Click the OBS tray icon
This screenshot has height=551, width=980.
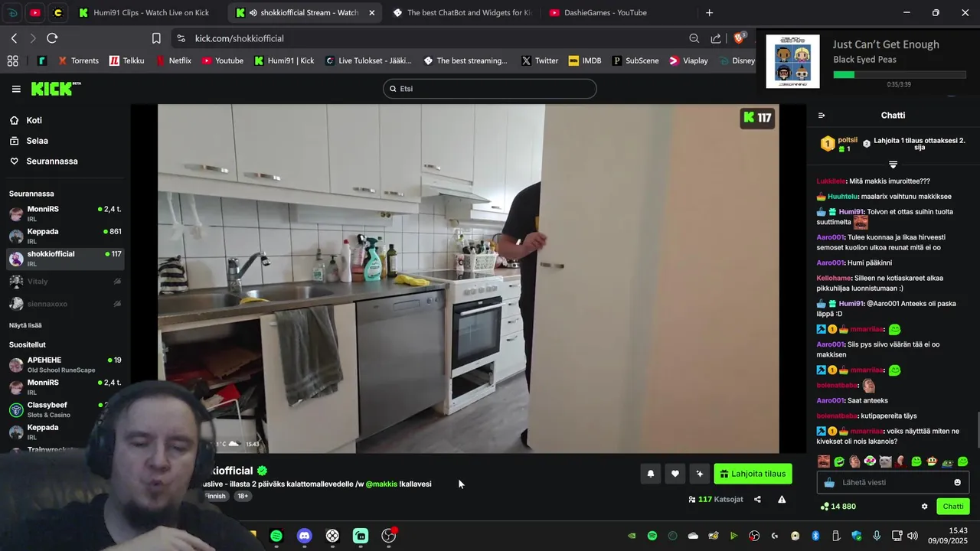tap(754, 536)
